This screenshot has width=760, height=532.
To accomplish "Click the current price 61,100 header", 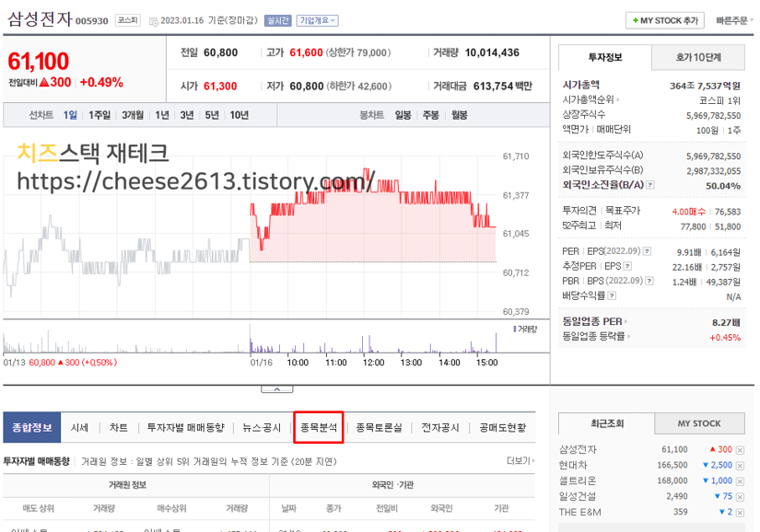I will [39, 62].
